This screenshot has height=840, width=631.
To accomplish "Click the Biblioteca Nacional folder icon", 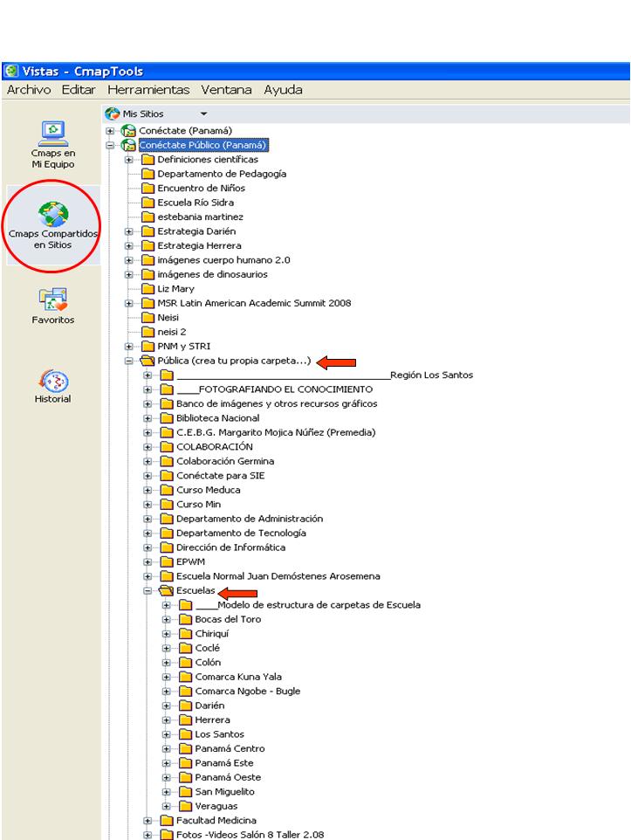I will [x=167, y=418].
